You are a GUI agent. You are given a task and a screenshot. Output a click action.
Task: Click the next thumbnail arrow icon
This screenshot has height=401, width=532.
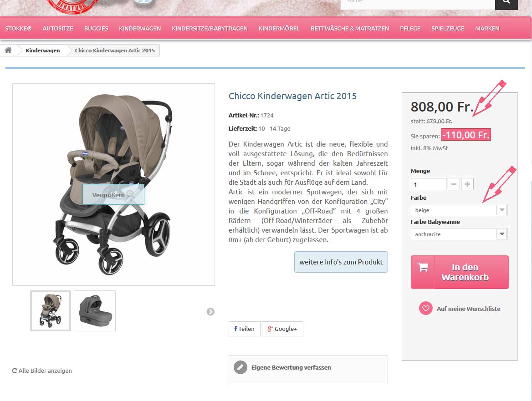click(210, 311)
